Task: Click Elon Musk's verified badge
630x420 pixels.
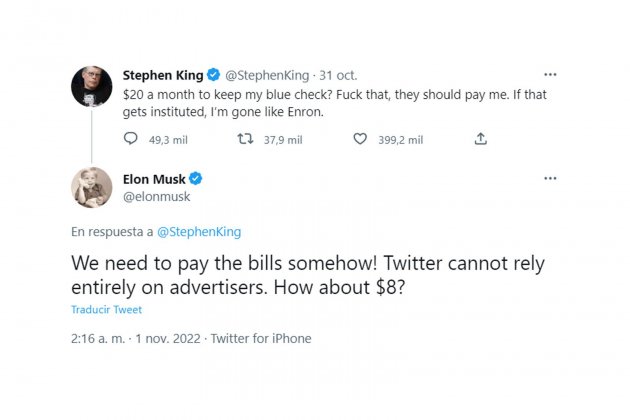Action: pos(196,178)
